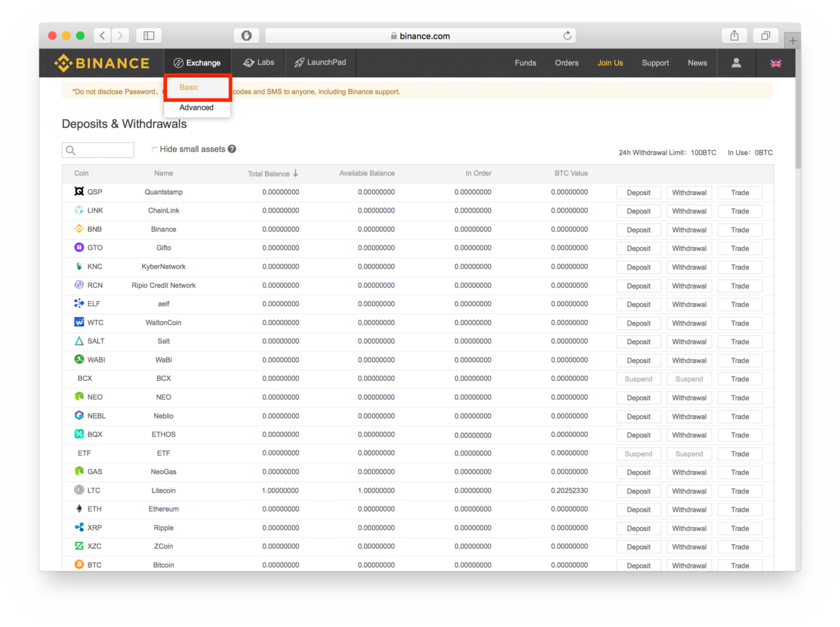840x627 pixels.
Task: Click Withdrawal for NEO
Action: [x=689, y=398]
